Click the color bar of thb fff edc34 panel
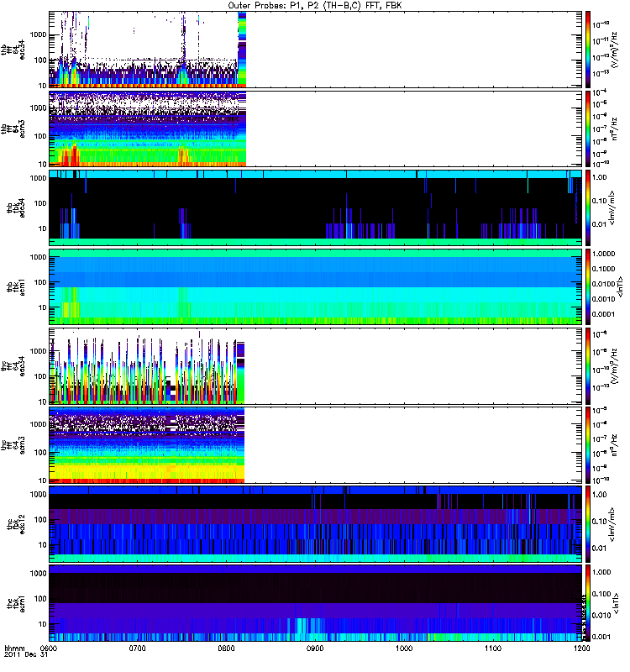This screenshot has height=672, width=630. pos(588,50)
